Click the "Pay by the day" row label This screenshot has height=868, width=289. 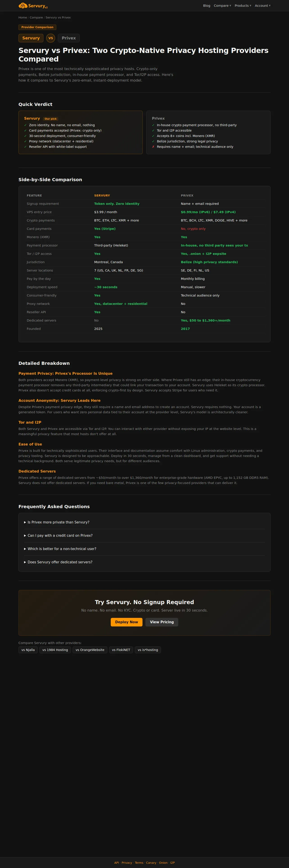click(x=39, y=279)
